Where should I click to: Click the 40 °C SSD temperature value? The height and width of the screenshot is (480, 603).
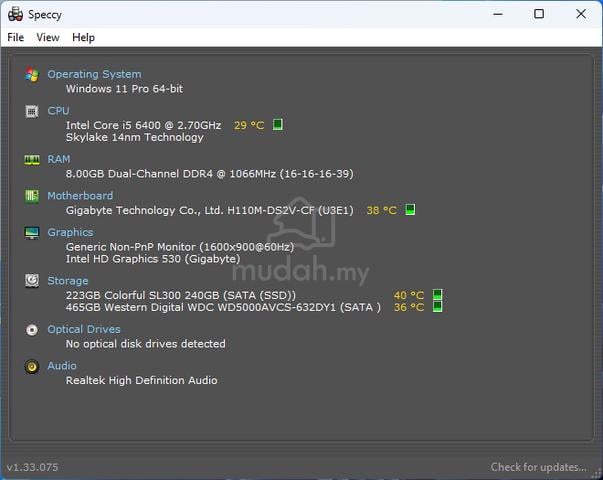[409, 295]
